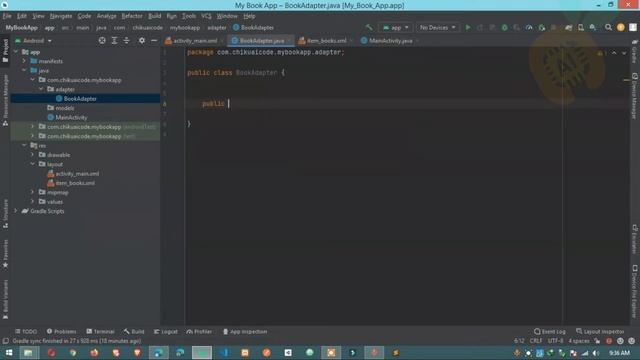Open the Profile app gauge icon
The image size is (640, 360).
point(529,27)
